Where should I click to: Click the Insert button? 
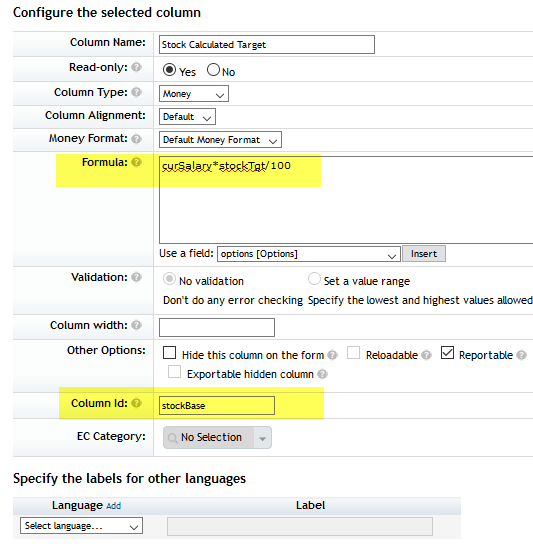coord(424,254)
